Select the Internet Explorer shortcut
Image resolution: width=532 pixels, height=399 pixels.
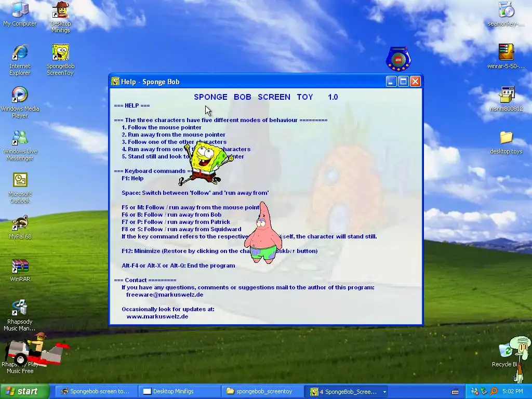coord(20,60)
